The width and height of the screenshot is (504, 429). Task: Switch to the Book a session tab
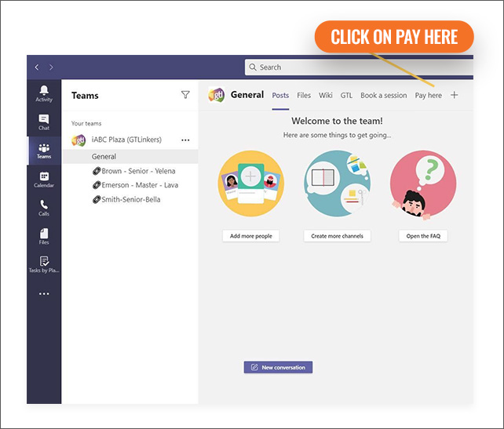tap(383, 96)
